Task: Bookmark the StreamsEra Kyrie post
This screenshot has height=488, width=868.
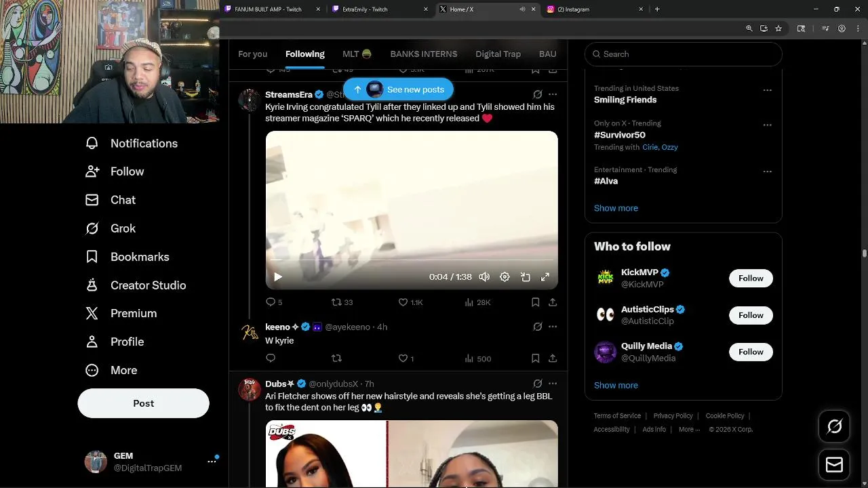Action: (535, 302)
